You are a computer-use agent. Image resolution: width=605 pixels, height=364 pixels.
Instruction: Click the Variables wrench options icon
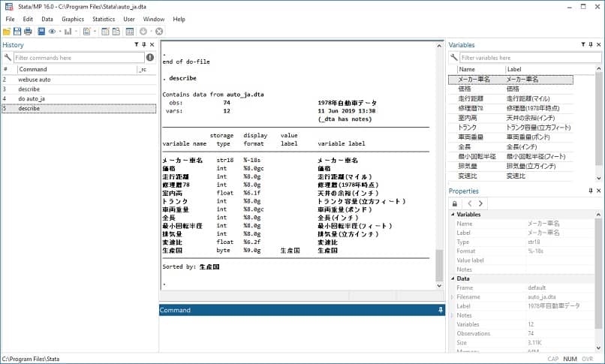(453, 58)
